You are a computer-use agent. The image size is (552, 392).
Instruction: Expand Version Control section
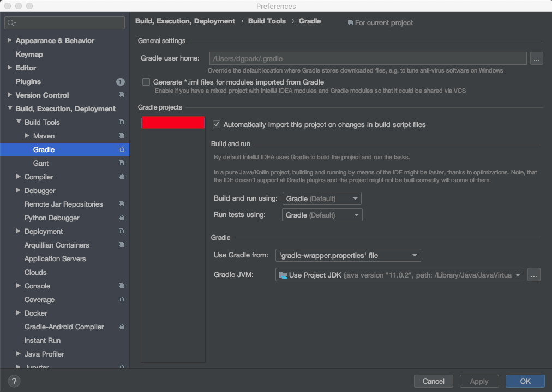coord(9,95)
